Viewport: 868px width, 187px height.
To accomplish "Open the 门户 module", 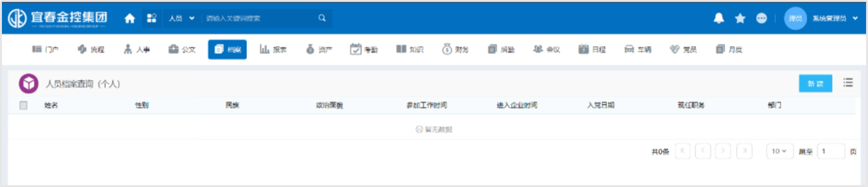I will [x=45, y=49].
